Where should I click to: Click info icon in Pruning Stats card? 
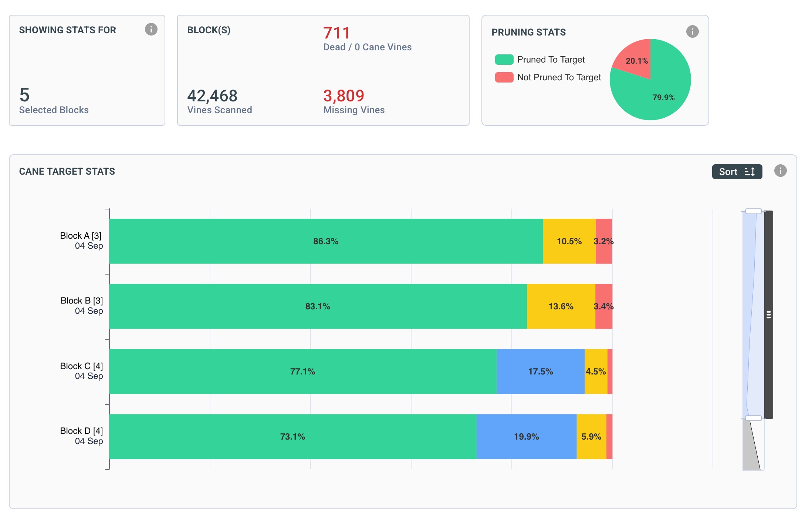692,31
